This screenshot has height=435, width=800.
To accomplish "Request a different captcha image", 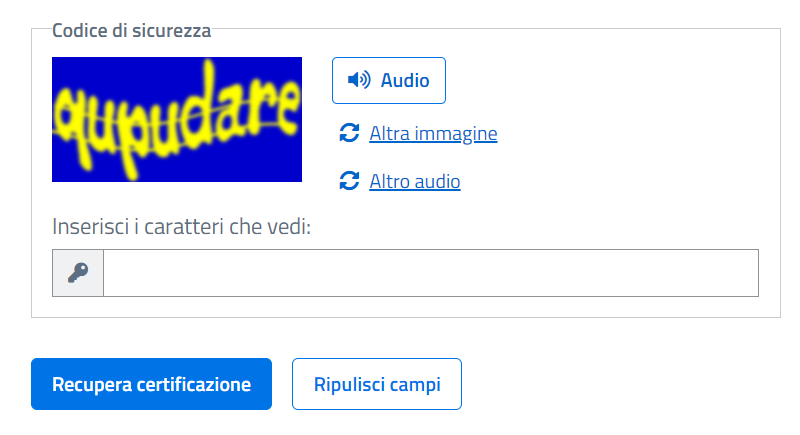I will click(x=433, y=133).
